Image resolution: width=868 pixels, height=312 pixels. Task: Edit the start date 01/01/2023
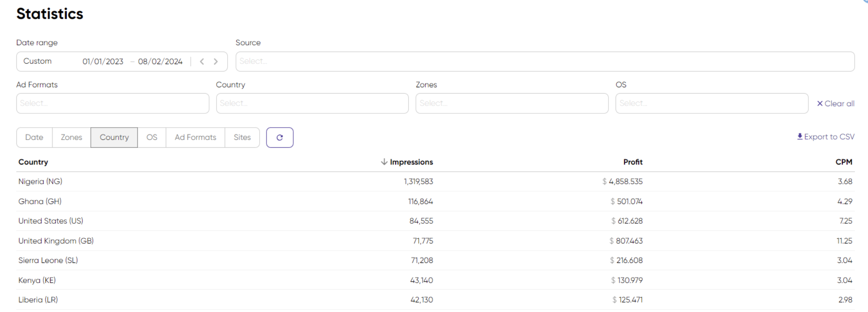pos(103,62)
